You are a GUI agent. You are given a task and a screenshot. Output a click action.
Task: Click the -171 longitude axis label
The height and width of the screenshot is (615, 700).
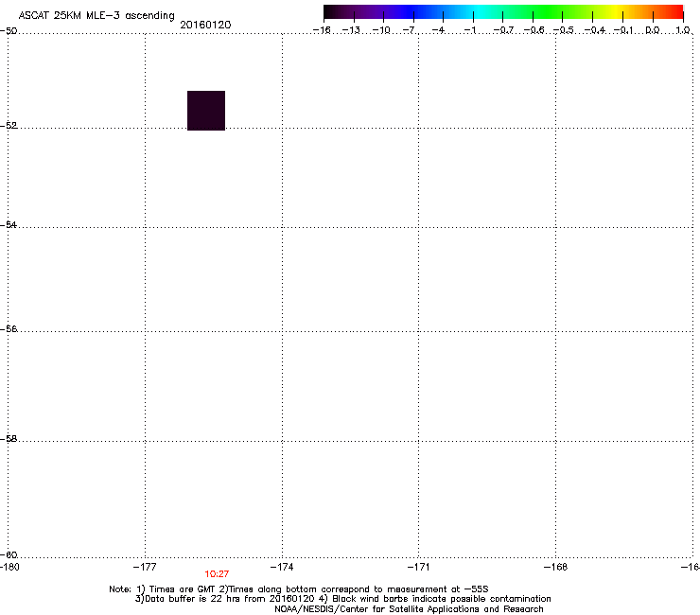[x=419, y=567]
